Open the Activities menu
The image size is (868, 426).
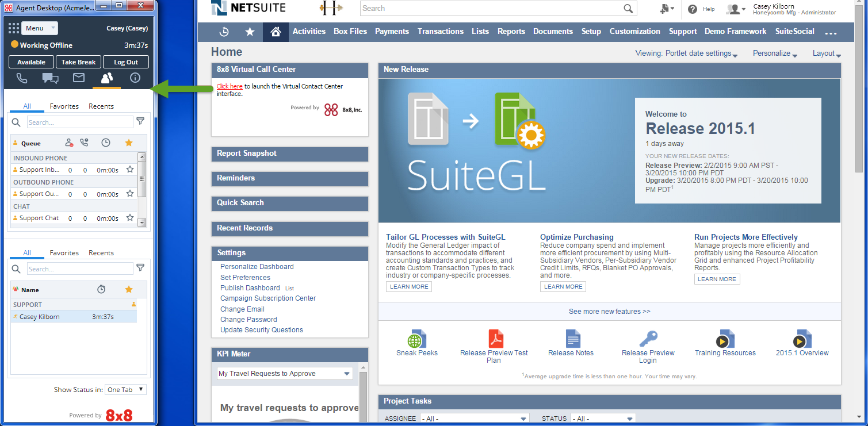[x=309, y=32]
